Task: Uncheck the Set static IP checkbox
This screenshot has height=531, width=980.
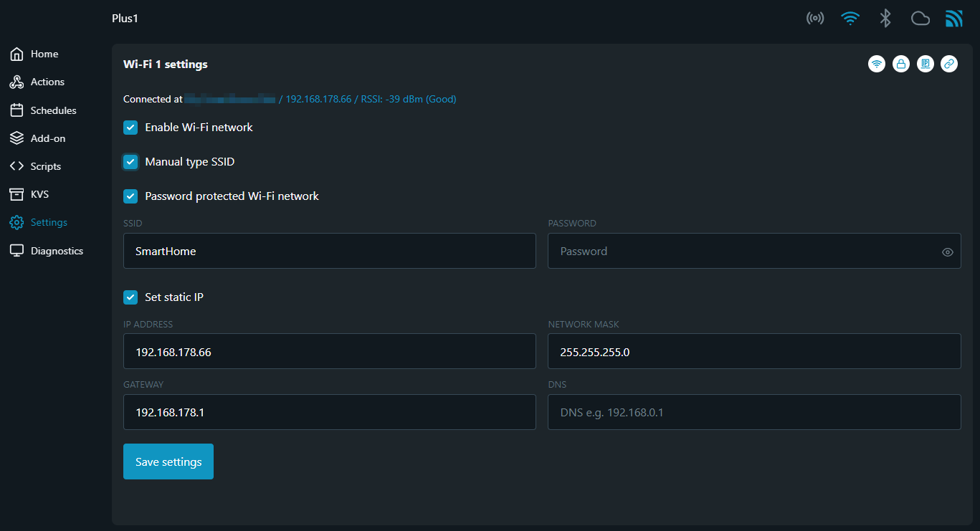Action: pyautogui.click(x=130, y=297)
